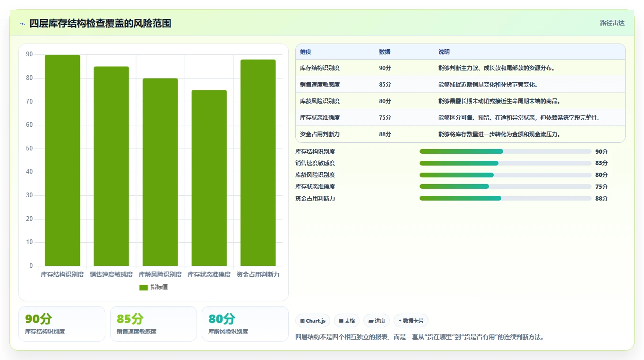
Task: Click the 85分 value beside the progress bar
Action: pyautogui.click(x=601, y=163)
